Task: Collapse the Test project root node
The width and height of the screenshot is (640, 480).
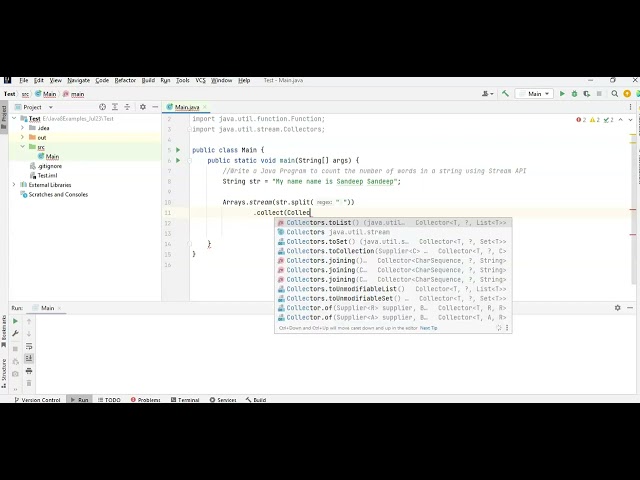Action: 14,118
